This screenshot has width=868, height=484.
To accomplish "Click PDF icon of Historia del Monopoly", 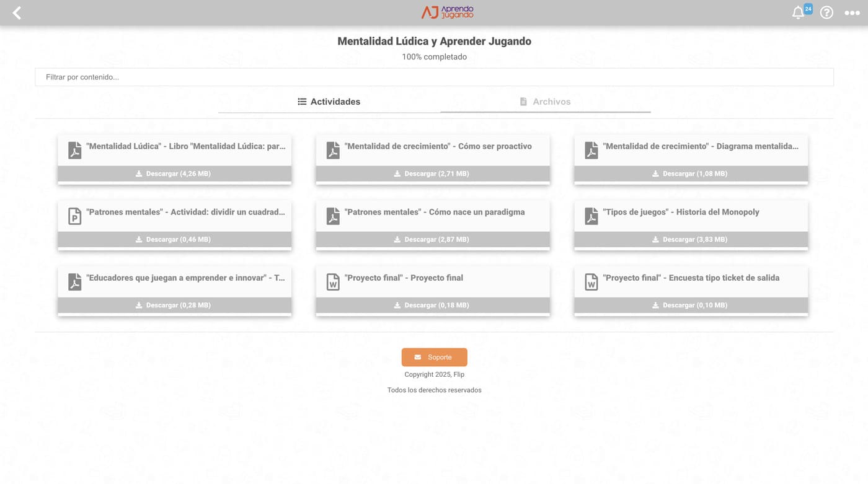I will point(591,216).
